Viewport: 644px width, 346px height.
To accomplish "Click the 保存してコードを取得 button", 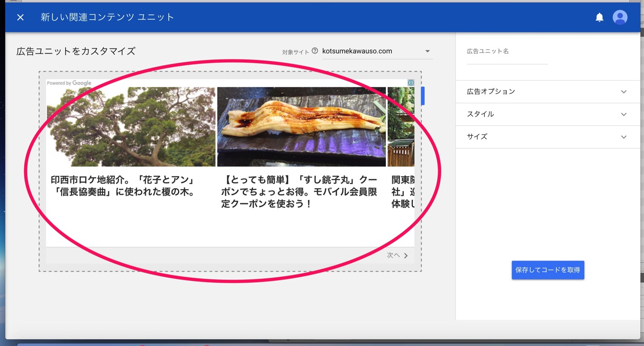I will click(548, 270).
